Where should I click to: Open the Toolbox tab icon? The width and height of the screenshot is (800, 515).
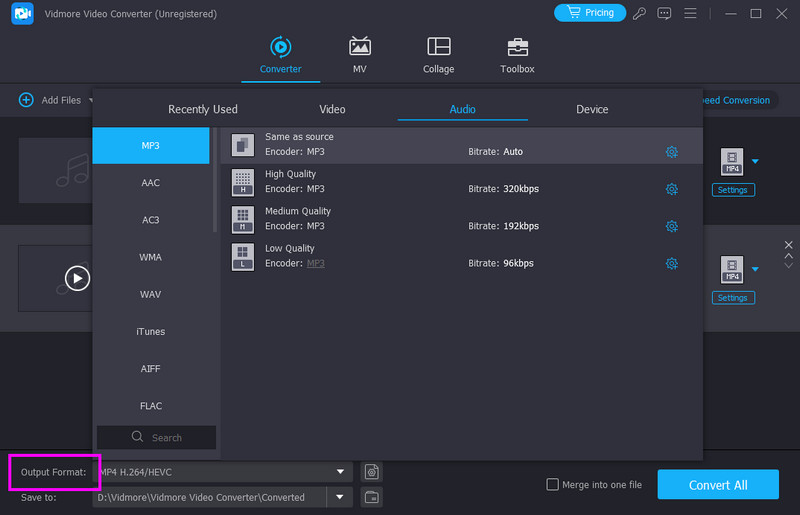click(x=517, y=47)
